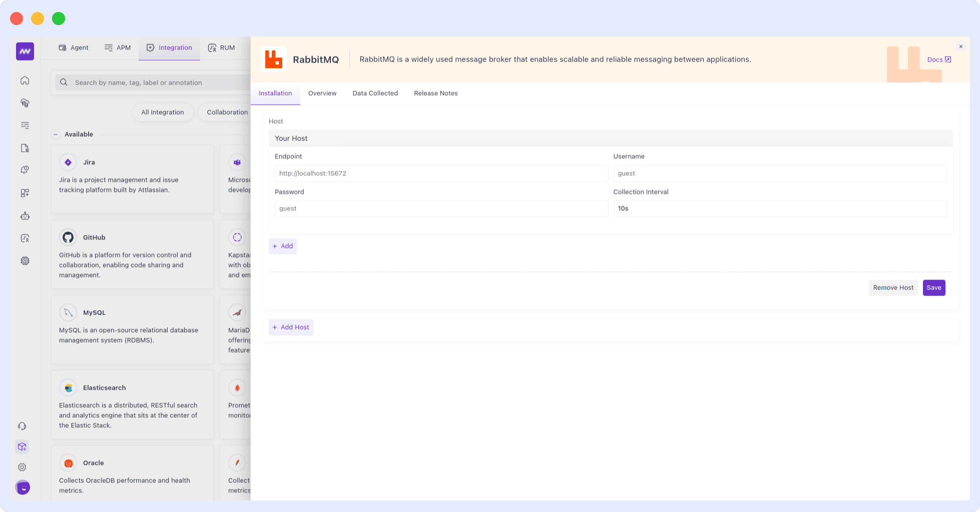The image size is (980, 512).
Task: Collapse the Available integrations section
Action: coord(55,134)
